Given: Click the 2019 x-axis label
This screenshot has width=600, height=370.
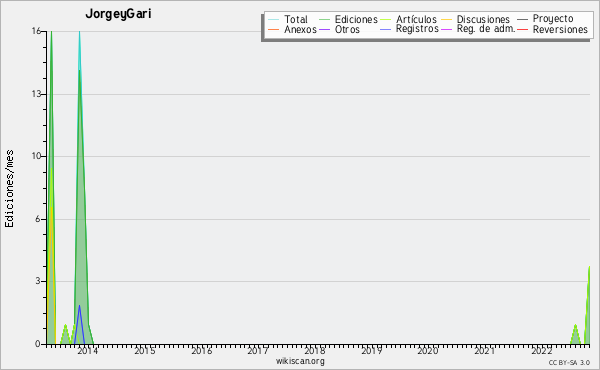Looking at the screenshot, I should [x=371, y=351].
